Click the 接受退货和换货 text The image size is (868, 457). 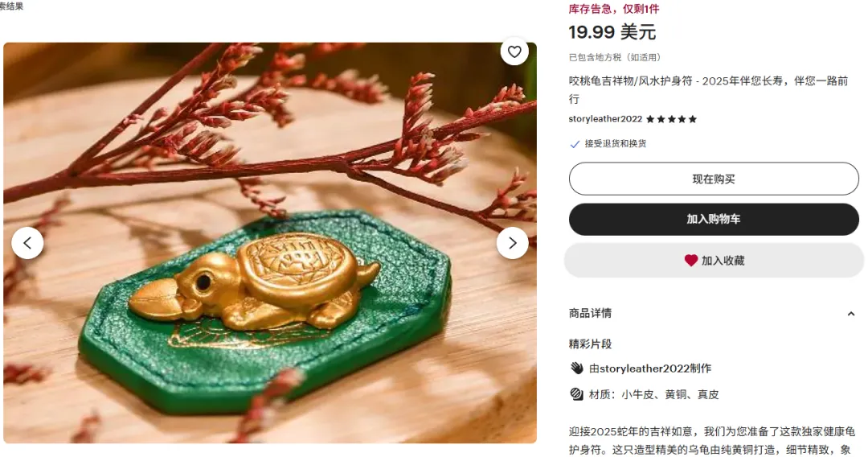click(616, 143)
